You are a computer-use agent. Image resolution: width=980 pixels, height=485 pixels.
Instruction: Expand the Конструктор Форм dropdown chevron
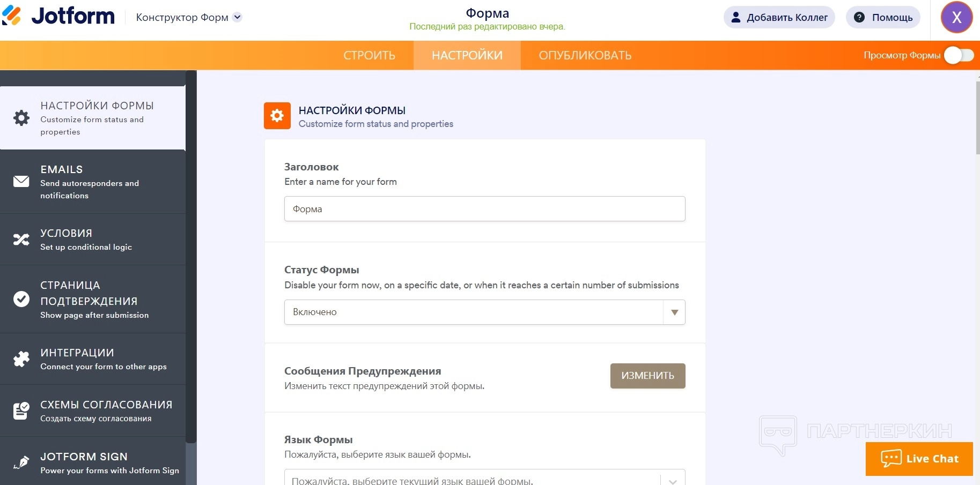(238, 17)
